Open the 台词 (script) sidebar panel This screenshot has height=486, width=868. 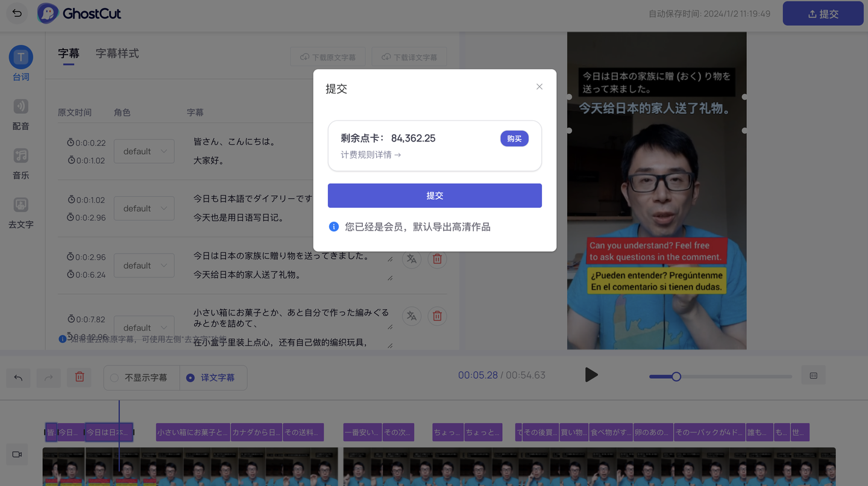coord(21,63)
